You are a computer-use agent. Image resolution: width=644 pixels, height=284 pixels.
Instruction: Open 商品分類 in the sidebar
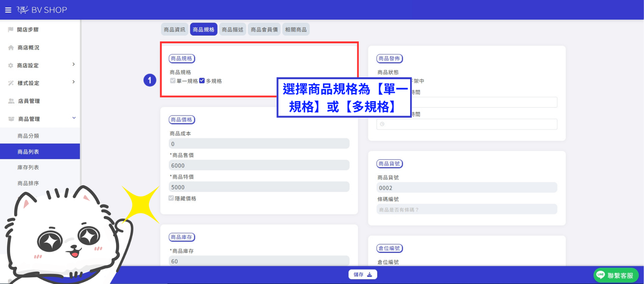pos(28,136)
